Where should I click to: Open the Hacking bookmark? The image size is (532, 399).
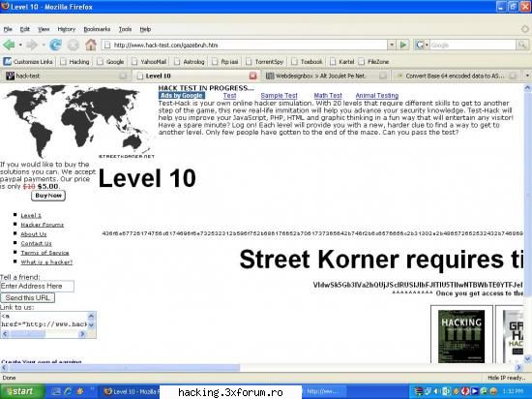point(74,62)
